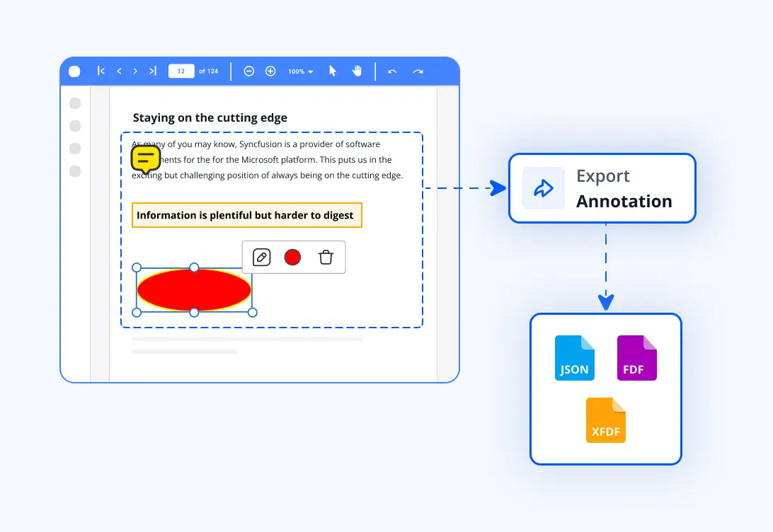The image size is (773, 532).
Task: Open the 100% zoom level dropdown
Action: (x=297, y=71)
